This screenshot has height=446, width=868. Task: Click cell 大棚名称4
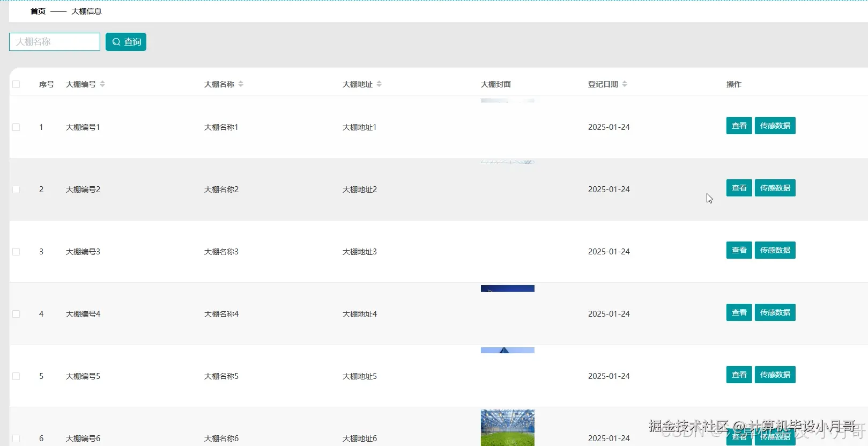[x=221, y=314]
